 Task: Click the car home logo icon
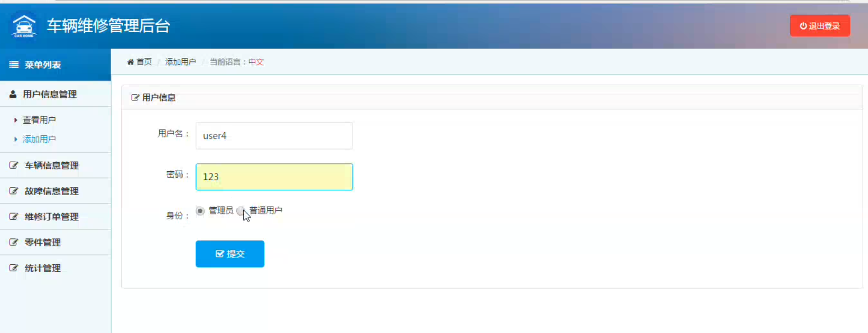coord(24,25)
